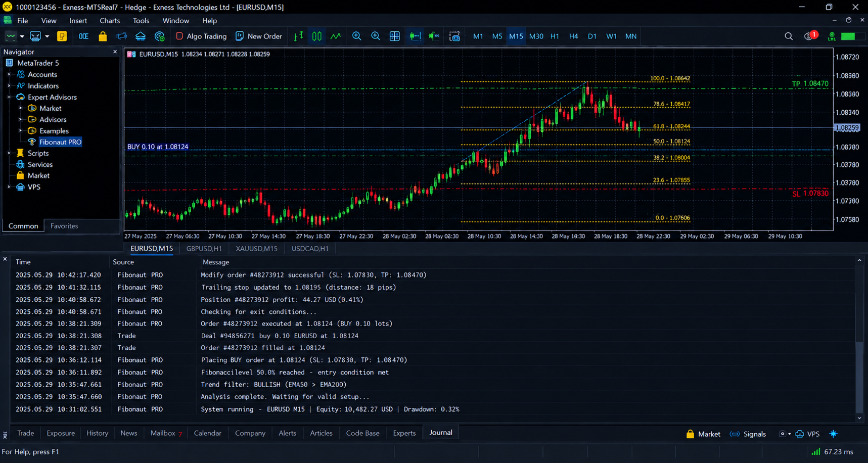Click the new chart icon in toolbar
868x463 pixels.
point(11,36)
